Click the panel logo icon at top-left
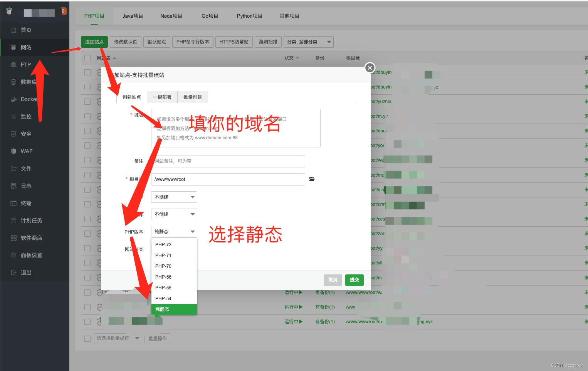 coord(9,11)
